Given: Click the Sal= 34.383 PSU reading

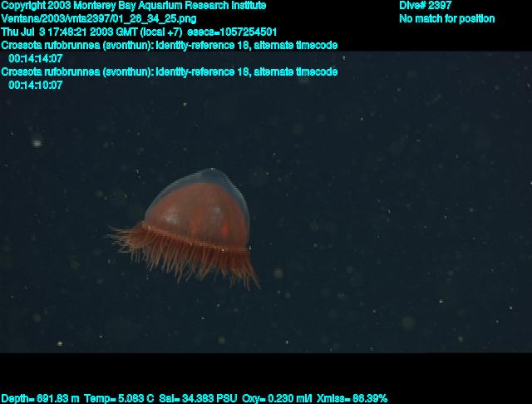Looking at the screenshot, I should [198, 398].
